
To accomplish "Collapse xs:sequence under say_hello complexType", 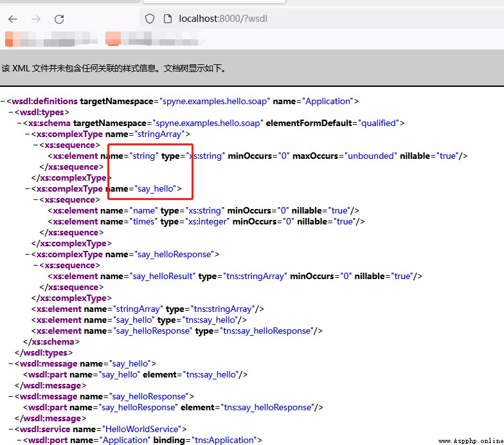I will 36,199.
